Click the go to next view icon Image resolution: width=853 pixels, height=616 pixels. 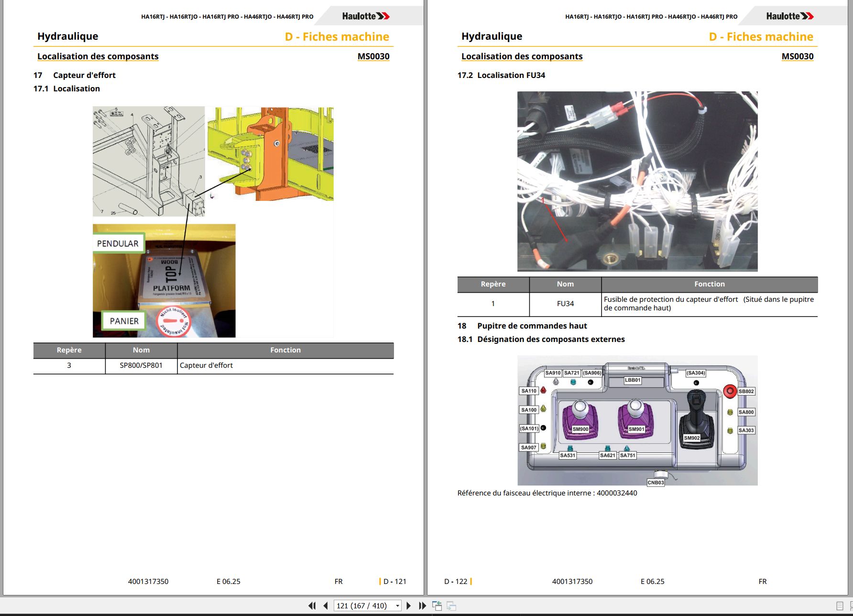tap(451, 606)
